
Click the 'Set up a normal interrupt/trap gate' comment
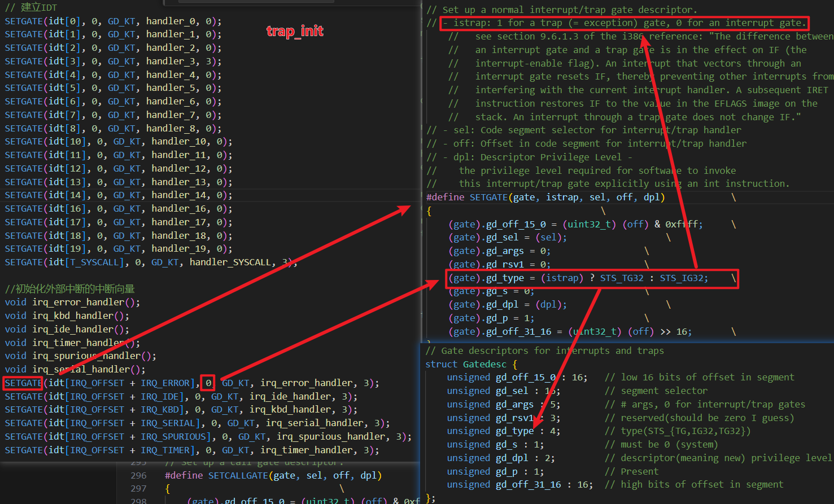(562, 10)
